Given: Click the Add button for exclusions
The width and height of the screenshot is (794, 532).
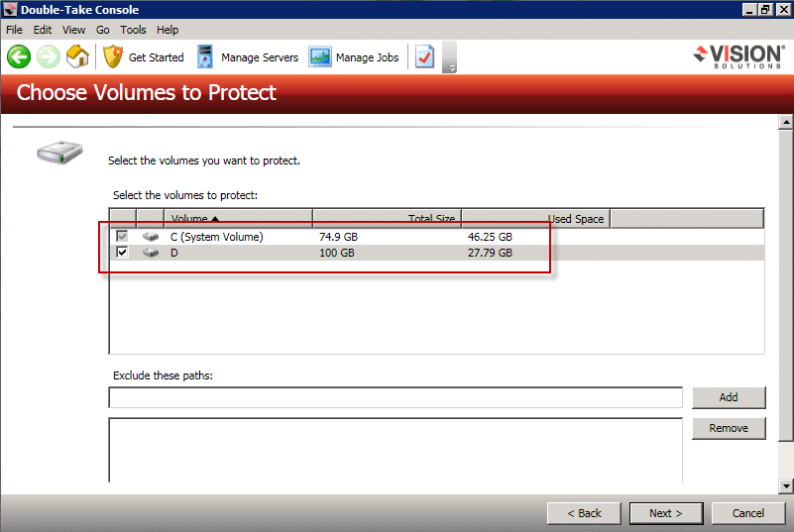Looking at the screenshot, I should (x=729, y=397).
